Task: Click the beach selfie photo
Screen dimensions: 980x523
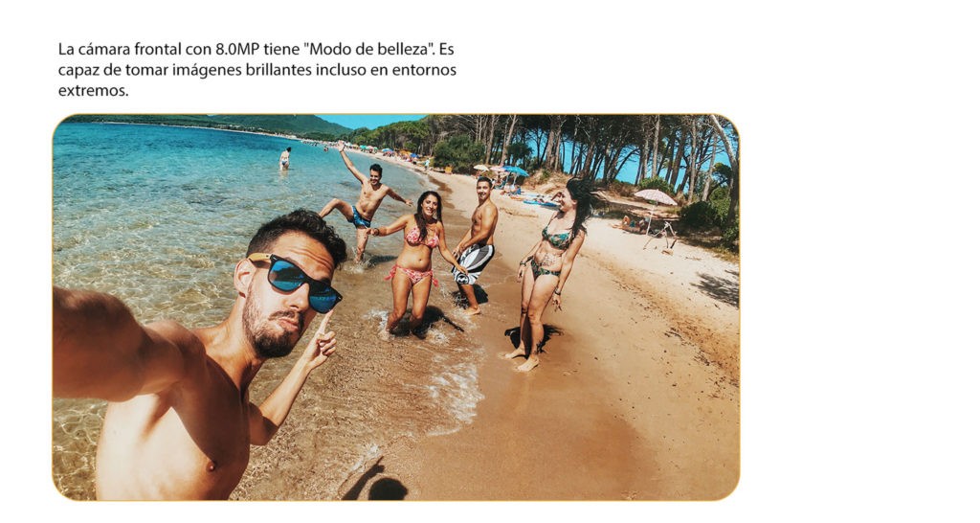Action: coord(395,307)
